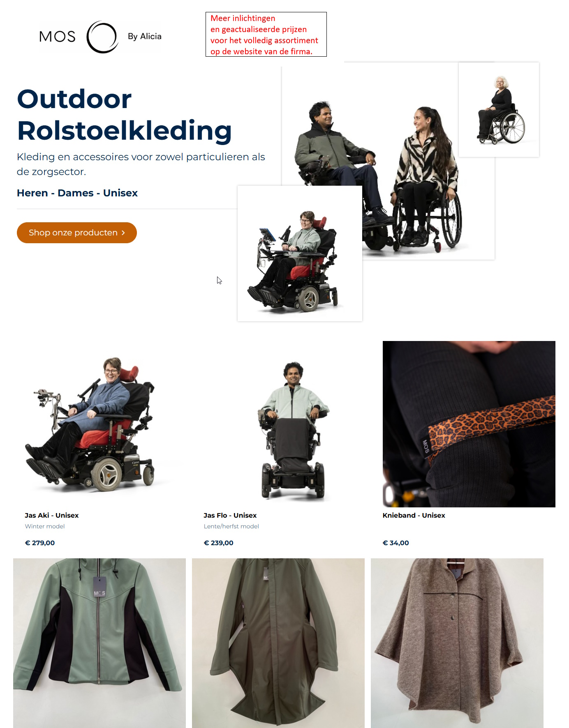
Task: Open the Shop onze producten button
Action: tap(77, 233)
